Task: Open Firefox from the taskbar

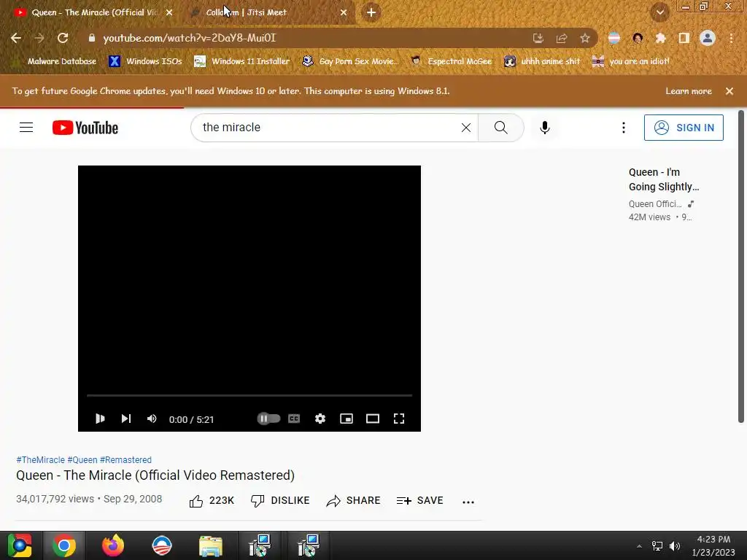Action: (x=113, y=545)
